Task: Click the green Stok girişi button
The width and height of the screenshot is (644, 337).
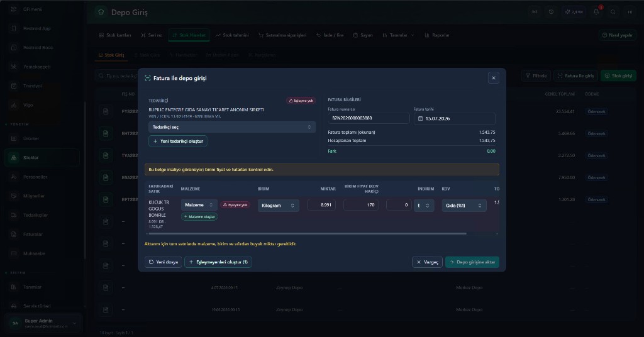Action: (618, 76)
